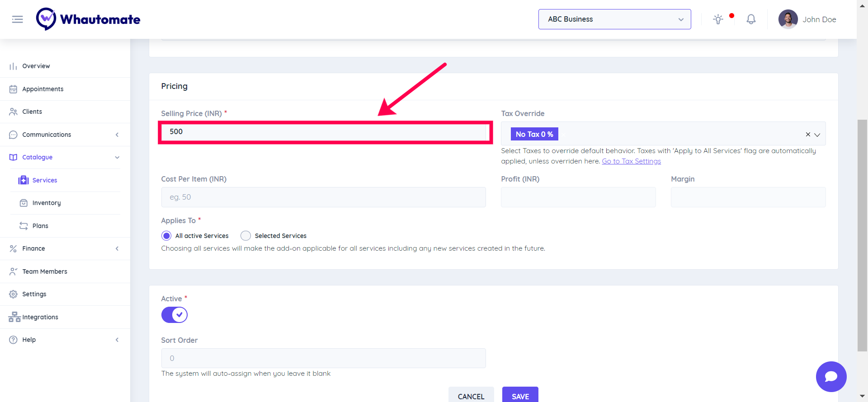Select All active Services radio button
Image resolution: width=868 pixels, height=402 pixels.
(x=166, y=236)
